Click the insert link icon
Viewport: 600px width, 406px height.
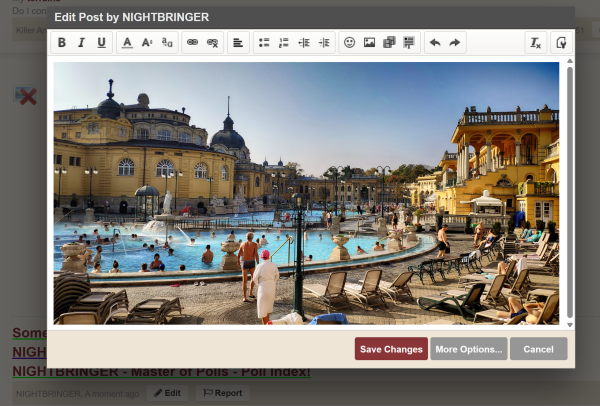click(x=192, y=43)
